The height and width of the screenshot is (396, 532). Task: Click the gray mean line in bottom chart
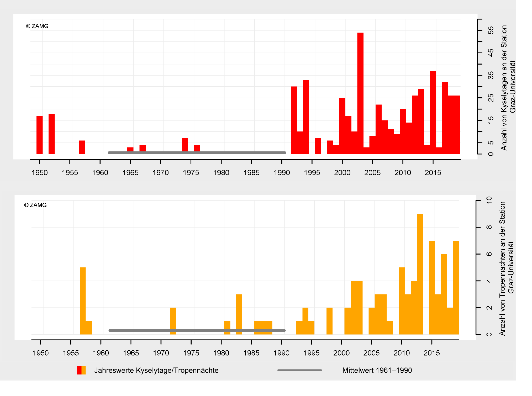197,330
